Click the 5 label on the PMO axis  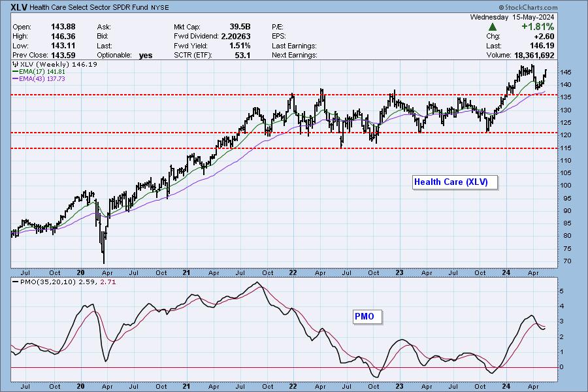tap(561, 291)
